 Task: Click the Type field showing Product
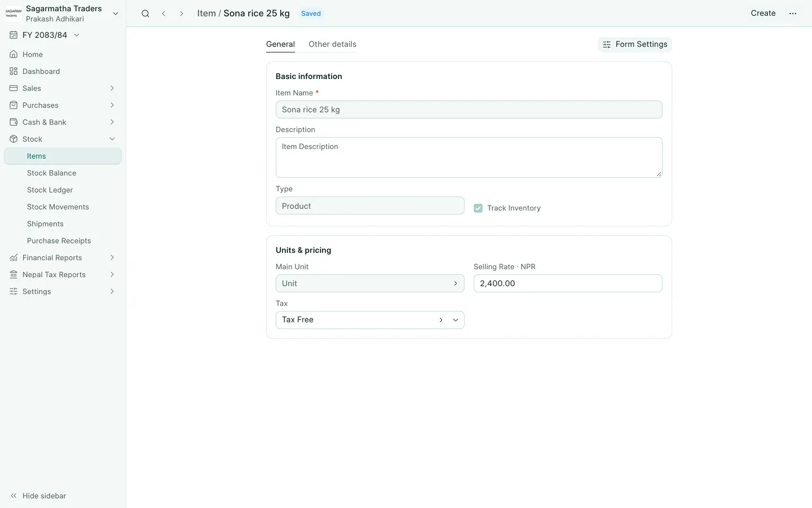370,206
